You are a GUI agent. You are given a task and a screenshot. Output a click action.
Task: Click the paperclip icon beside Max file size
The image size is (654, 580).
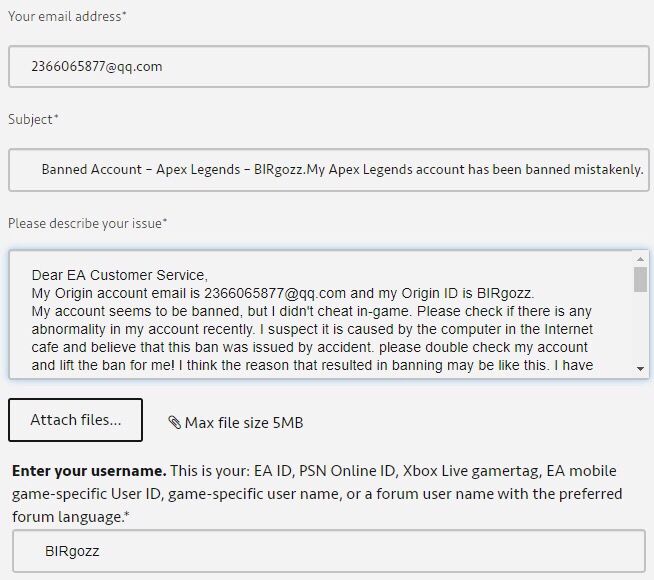tap(174, 422)
